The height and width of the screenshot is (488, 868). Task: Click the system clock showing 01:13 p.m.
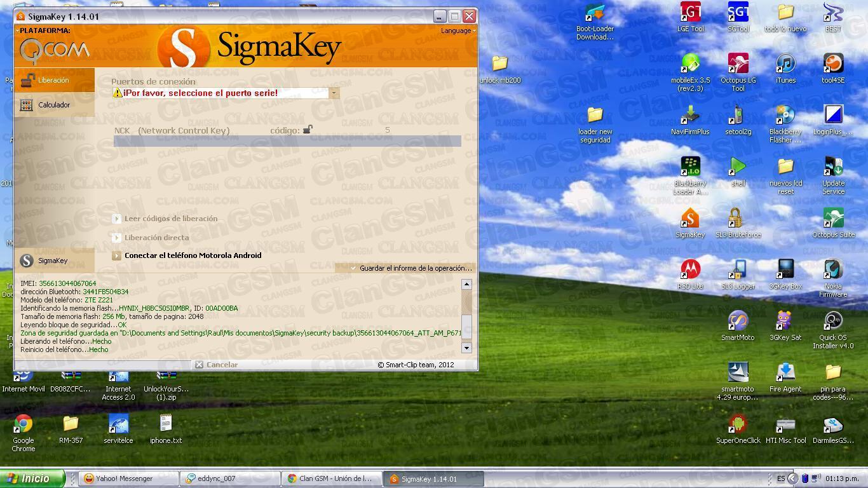pyautogui.click(x=843, y=478)
